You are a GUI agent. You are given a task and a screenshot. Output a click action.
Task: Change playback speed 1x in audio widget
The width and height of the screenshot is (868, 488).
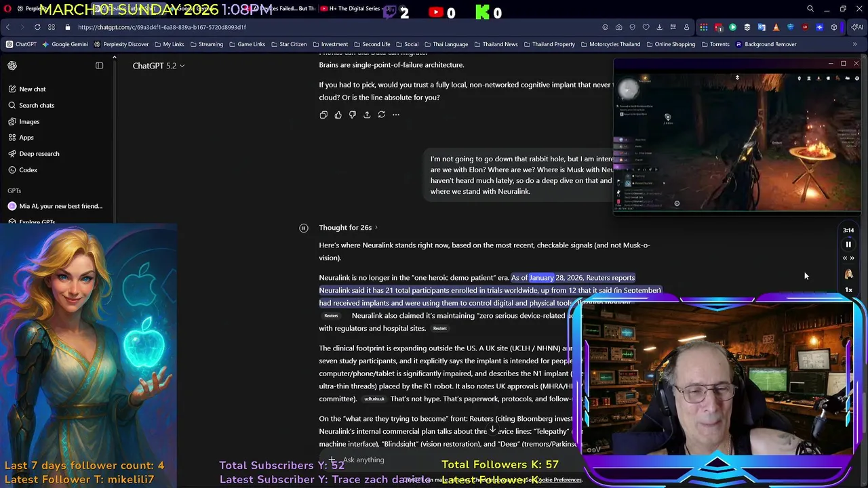click(x=848, y=290)
